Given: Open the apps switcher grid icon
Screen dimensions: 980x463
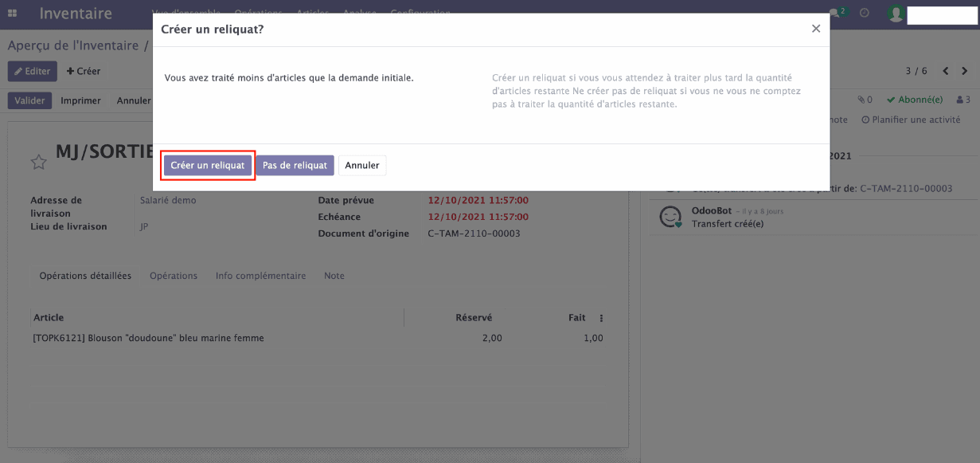Looking at the screenshot, I should coord(12,12).
